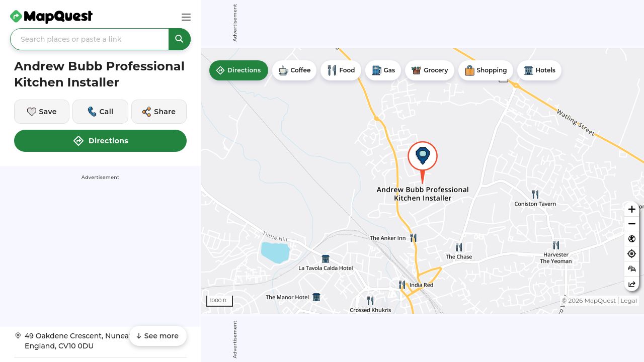Select the Coniston Tavern restaurant marker
This screenshot has height=362, width=644.
(x=535, y=194)
